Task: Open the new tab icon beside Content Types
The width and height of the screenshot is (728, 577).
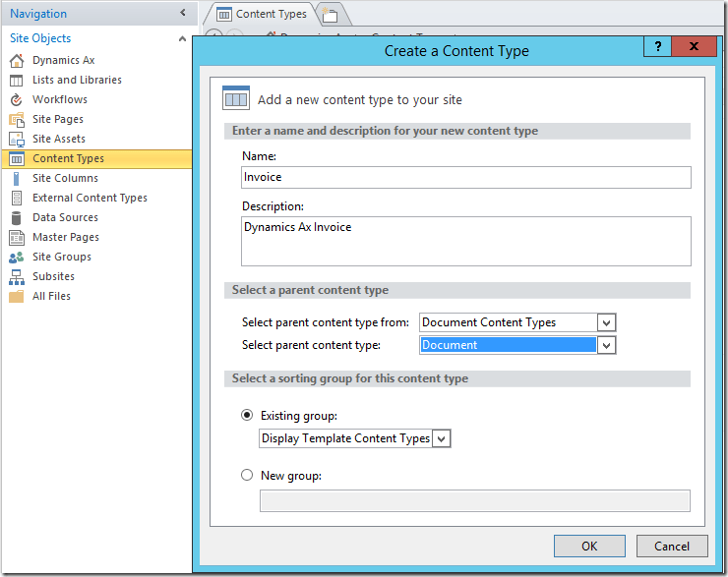Action: 330,15
